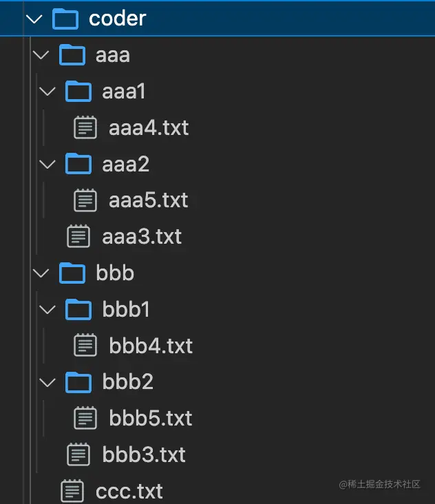Screen dimensions: 435x504
Task: Open the bbb3.txt file
Action: (x=143, y=454)
